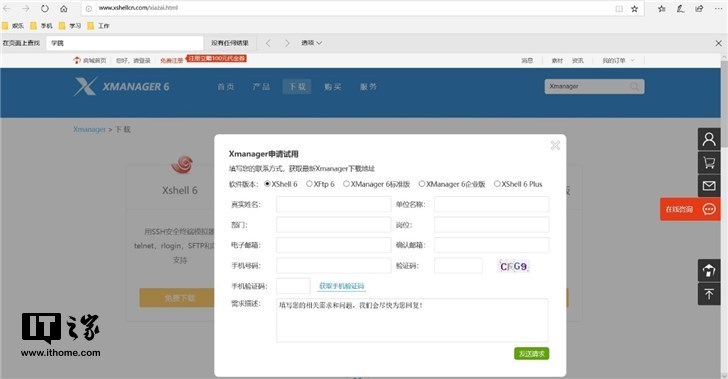Image resolution: width=728 pixels, height=379 pixels.
Task: Expand the find options 选项 dropdown
Action: 312,43
